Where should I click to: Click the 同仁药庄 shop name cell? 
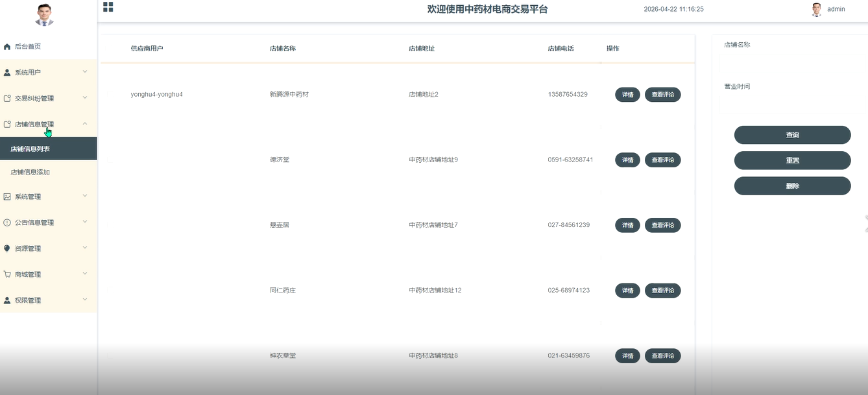coord(283,290)
